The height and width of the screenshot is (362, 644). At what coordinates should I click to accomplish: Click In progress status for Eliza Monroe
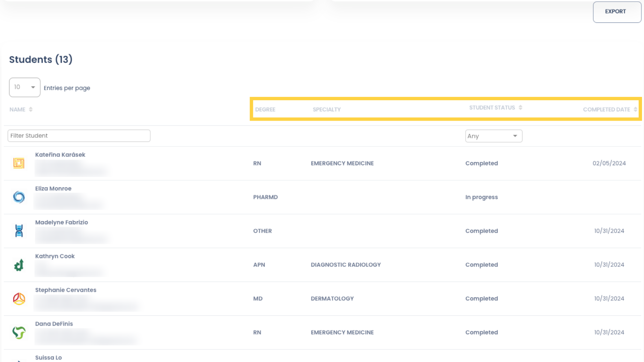(481, 197)
